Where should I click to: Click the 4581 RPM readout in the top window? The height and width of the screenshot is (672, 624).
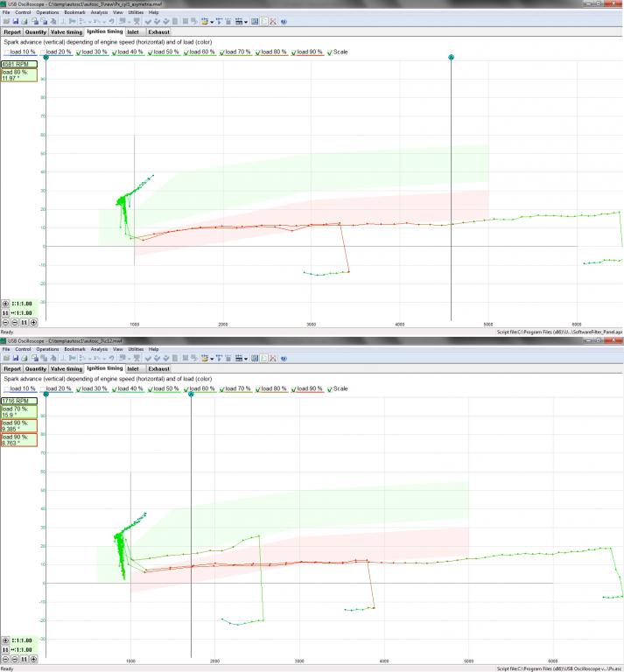[x=19, y=64]
